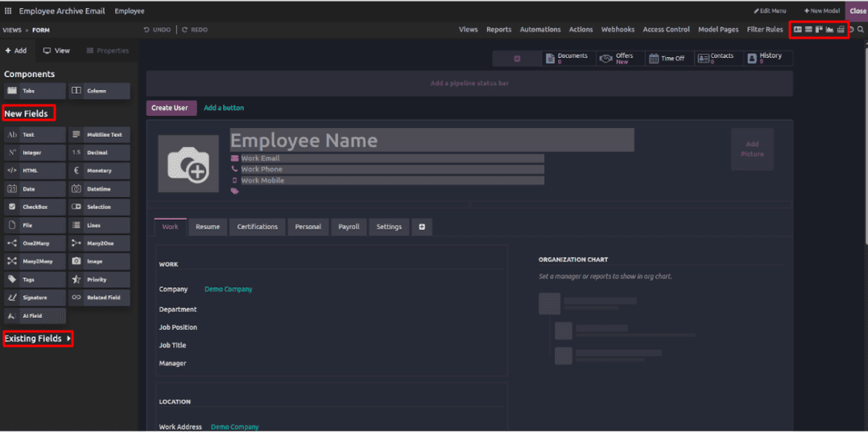Open the Filter Rules menu
The image size is (868, 432).
coord(765,30)
